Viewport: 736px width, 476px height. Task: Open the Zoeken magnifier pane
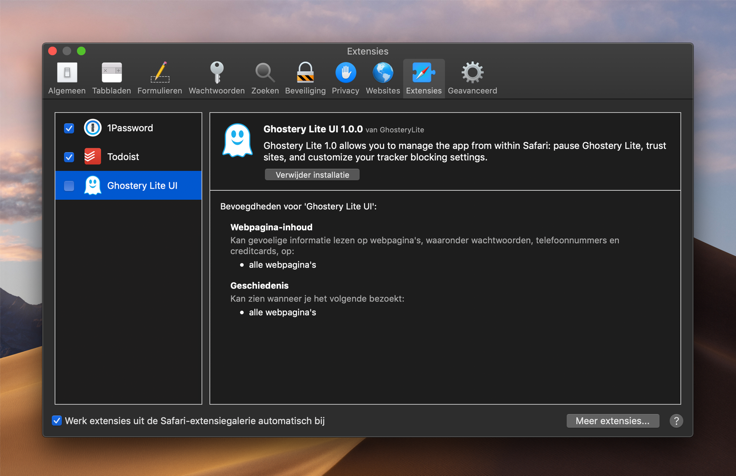(x=265, y=78)
